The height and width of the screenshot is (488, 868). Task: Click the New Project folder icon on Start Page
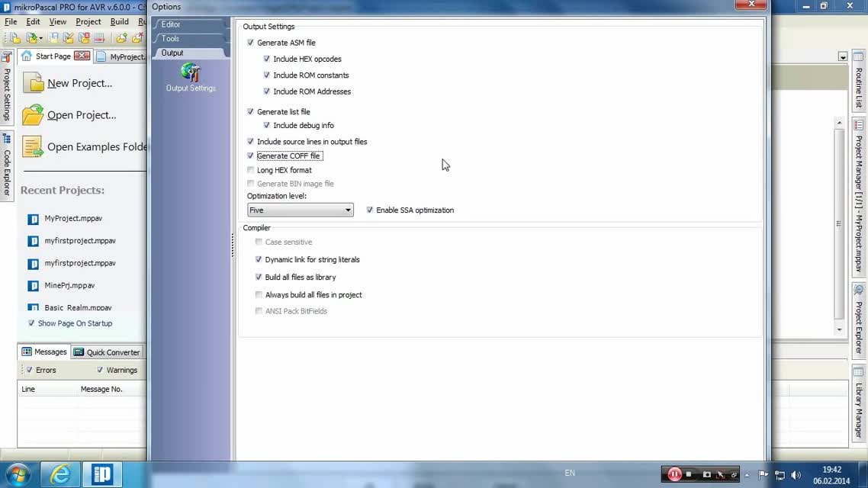(x=34, y=82)
